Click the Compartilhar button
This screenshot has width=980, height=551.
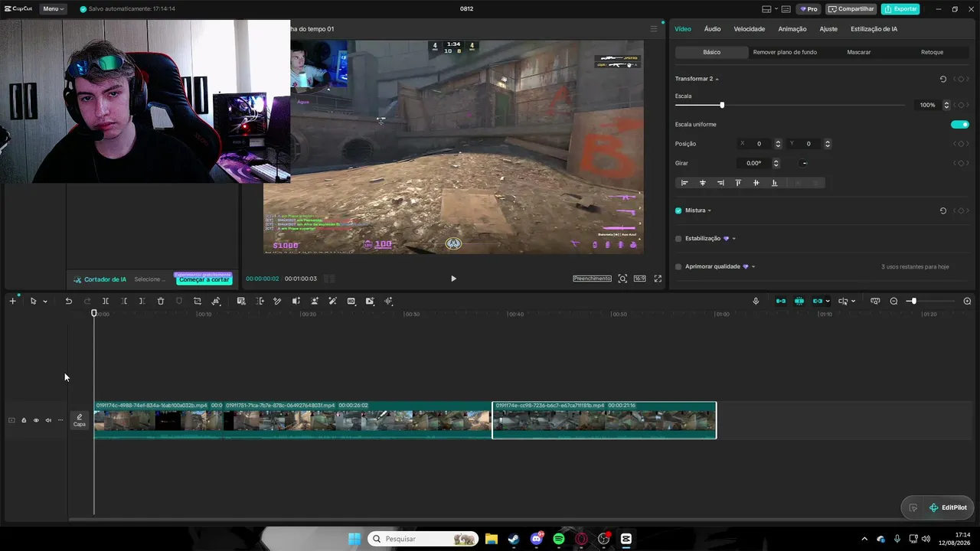[x=851, y=9]
